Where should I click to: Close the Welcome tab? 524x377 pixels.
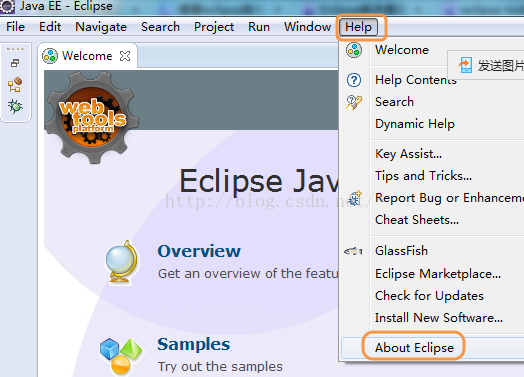(x=125, y=56)
